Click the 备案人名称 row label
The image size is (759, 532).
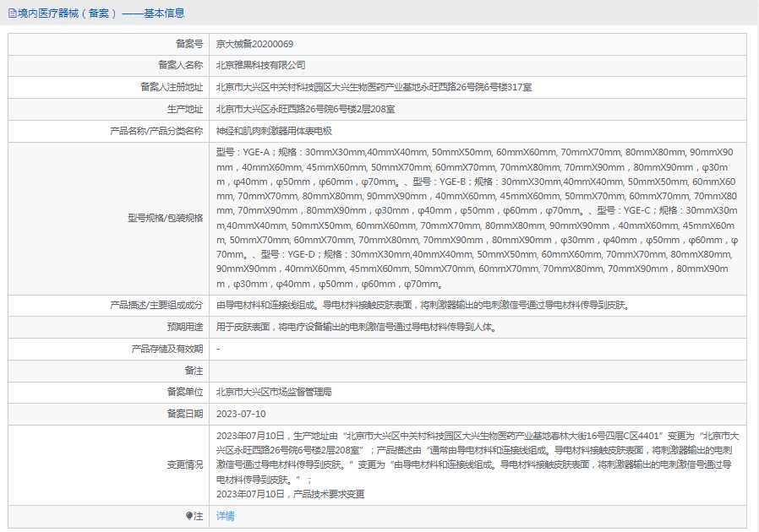click(181, 65)
